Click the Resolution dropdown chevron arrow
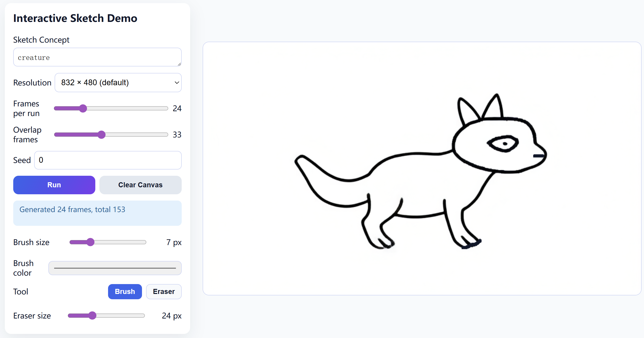Image resolution: width=644 pixels, height=338 pixels. click(x=176, y=83)
